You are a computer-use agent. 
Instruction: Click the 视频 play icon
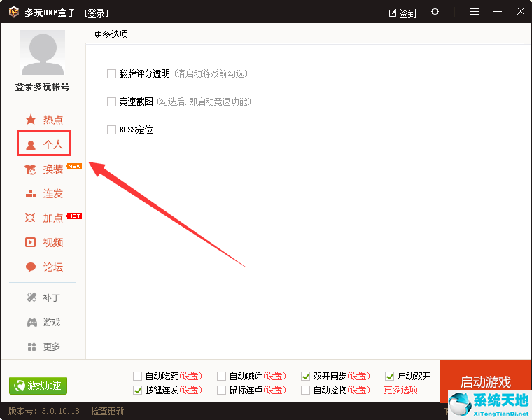[x=31, y=242]
